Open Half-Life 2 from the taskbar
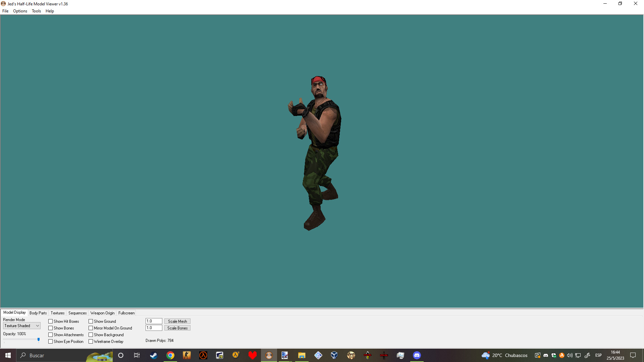The image size is (644, 362). pyautogui.click(x=236, y=355)
